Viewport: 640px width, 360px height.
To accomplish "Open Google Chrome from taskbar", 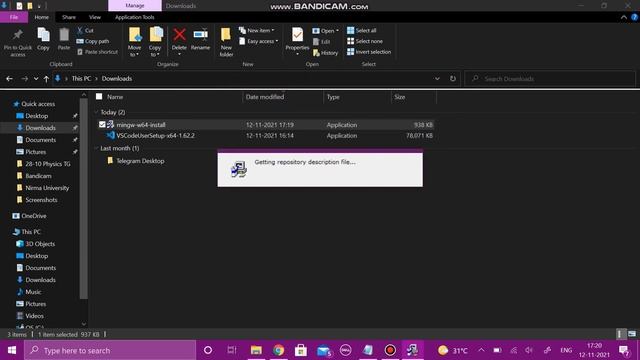I will click(x=278, y=350).
